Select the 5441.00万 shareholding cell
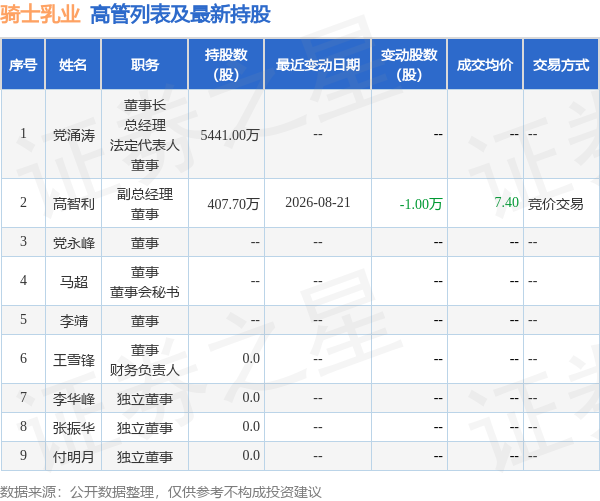Image resolution: width=600 pixels, height=501 pixels. click(x=230, y=135)
